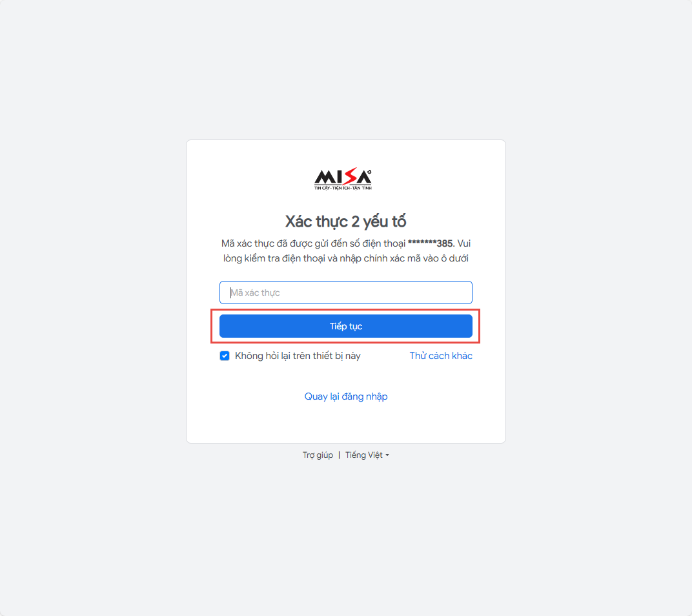Click the masked phone number ending in 385

(x=431, y=243)
